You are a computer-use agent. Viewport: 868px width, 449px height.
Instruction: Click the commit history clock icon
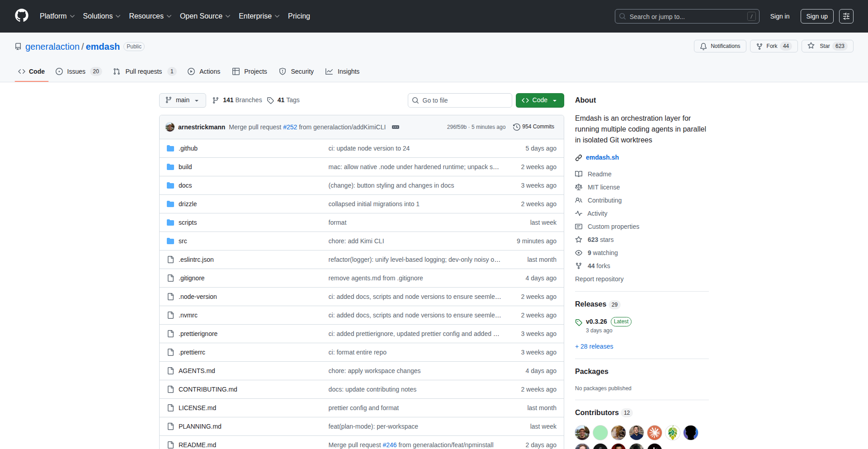click(517, 127)
